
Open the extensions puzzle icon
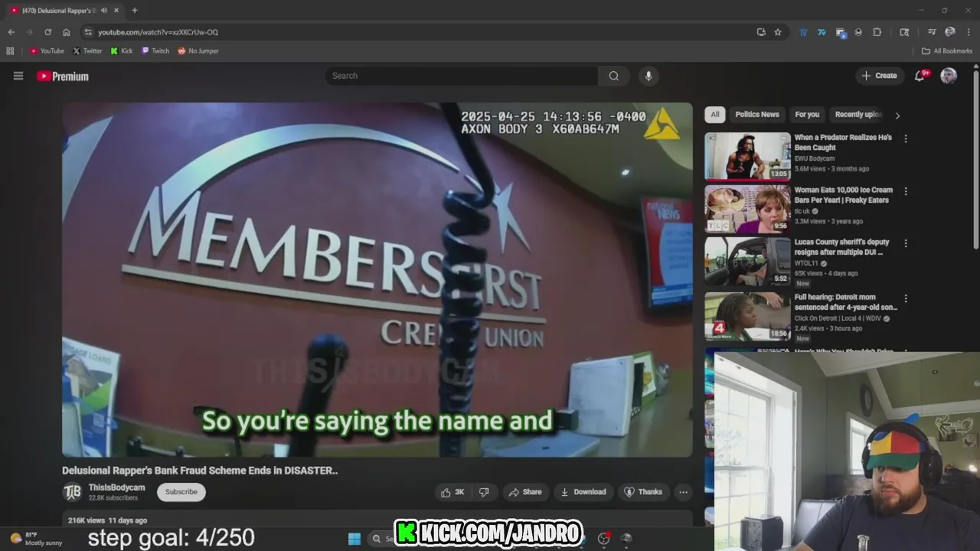(x=877, y=32)
